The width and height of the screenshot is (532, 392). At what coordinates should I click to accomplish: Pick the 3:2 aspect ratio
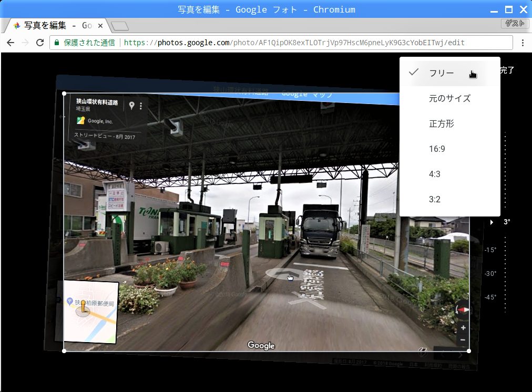449,199
